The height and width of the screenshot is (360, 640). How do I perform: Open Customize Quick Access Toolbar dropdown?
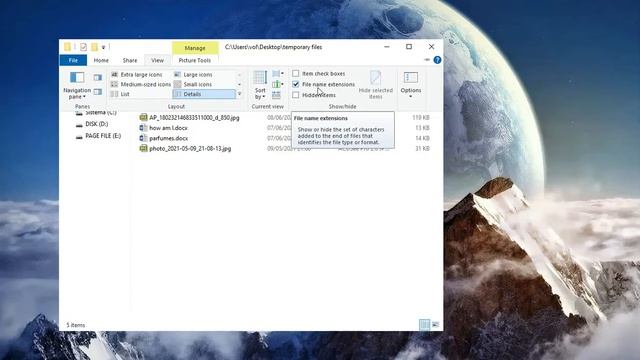104,47
